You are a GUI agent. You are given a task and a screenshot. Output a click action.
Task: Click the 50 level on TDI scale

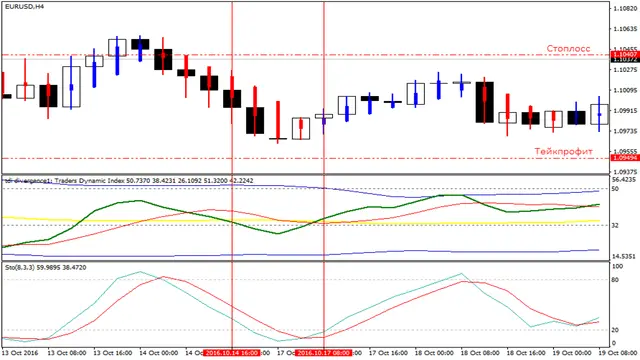[x=615, y=189]
